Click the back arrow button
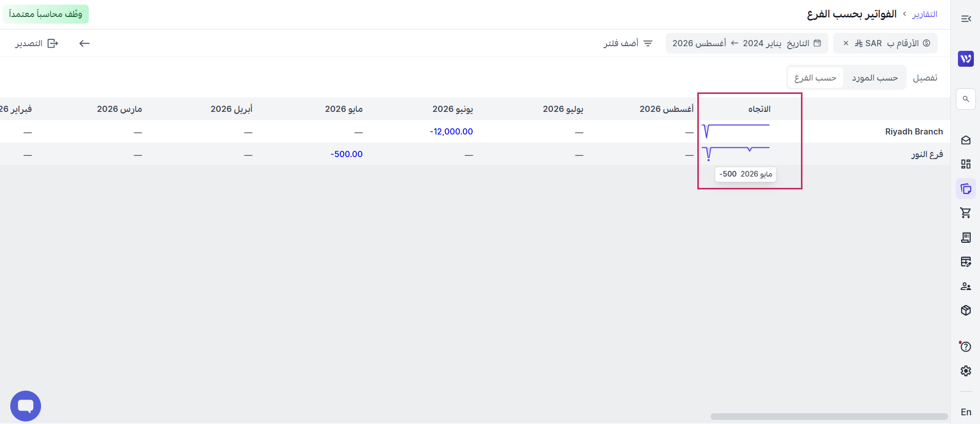Screen dimensions: 980x424 pyautogui.click(x=85, y=43)
